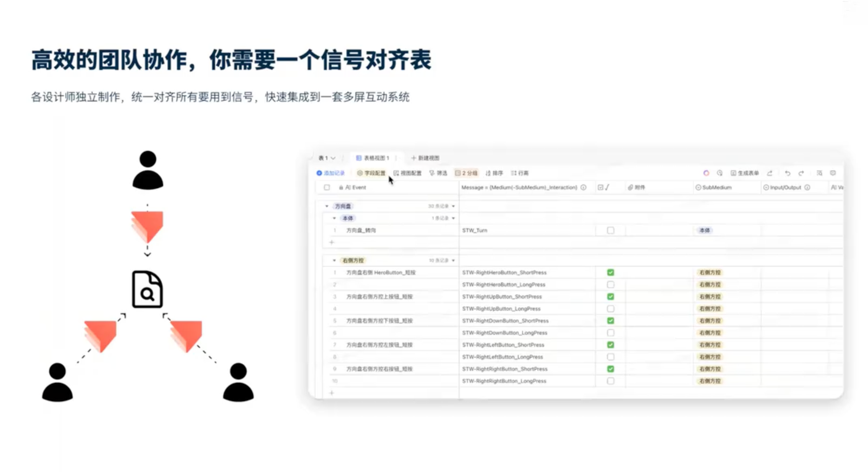Uncheck STW-RightHeroButton_ShortPress checkbox
Image resolution: width=868 pixels, height=472 pixels.
(610, 272)
